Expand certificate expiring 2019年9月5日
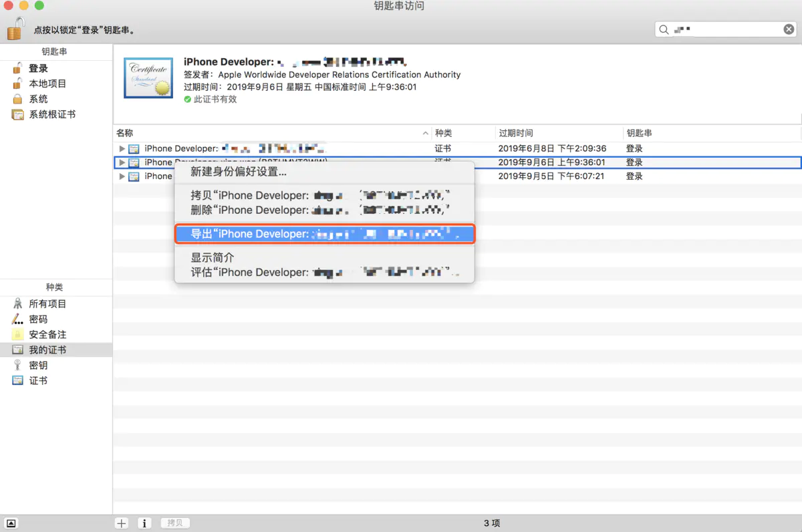Image resolution: width=802 pixels, height=532 pixels. pos(122,176)
